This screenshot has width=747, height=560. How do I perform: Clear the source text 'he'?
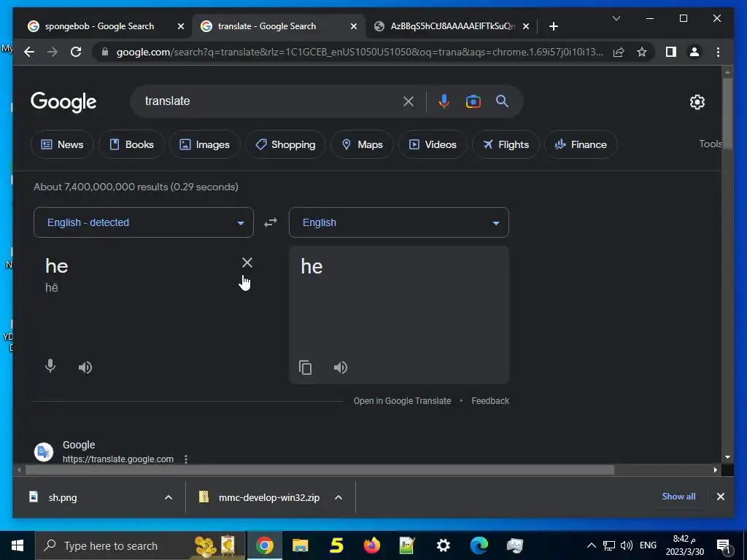pos(247,262)
